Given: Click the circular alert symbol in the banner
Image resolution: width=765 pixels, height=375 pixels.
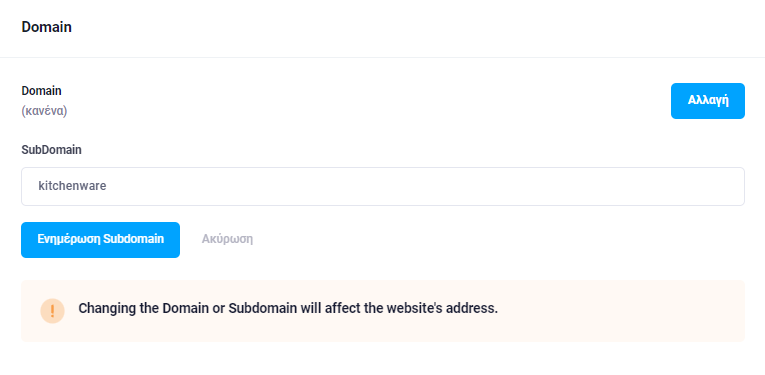Looking at the screenshot, I should [x=52, y=311].
